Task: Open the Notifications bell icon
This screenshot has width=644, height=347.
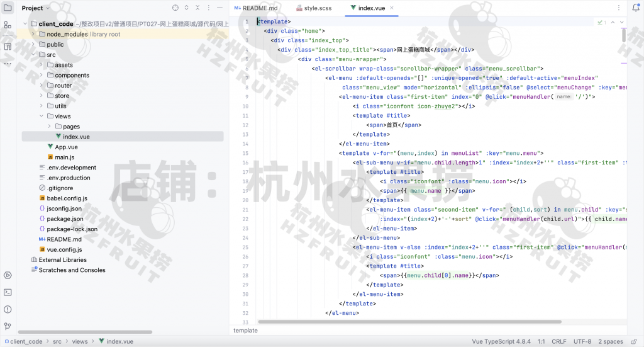Action: point(635,8)
